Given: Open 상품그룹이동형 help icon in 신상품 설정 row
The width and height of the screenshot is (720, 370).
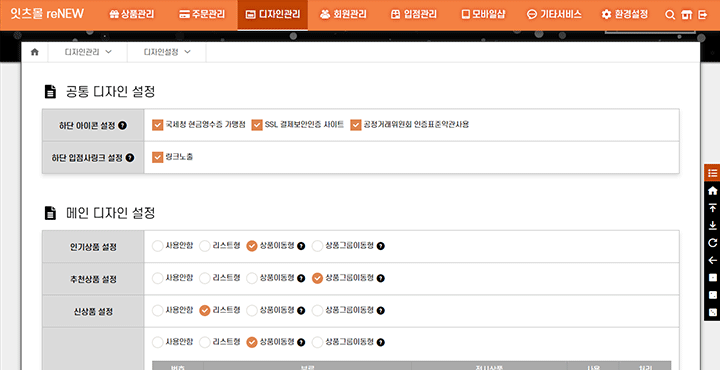Looking at the screenshot, I should [x=380, y=311].
